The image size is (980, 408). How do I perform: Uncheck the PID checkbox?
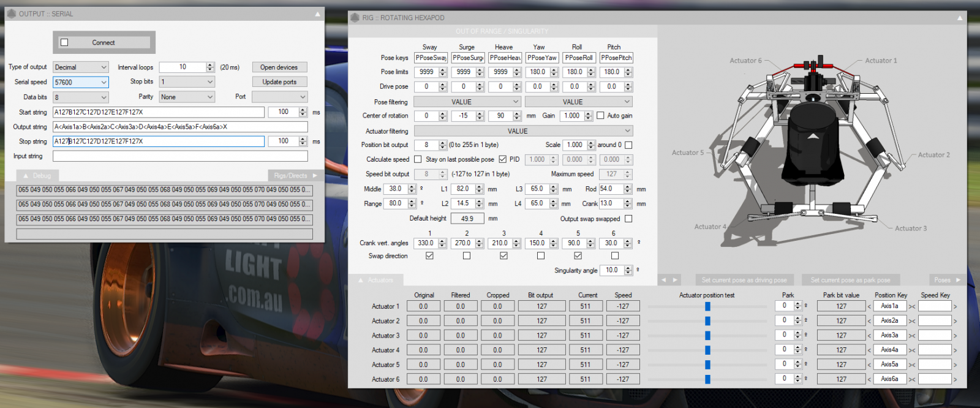502,159
